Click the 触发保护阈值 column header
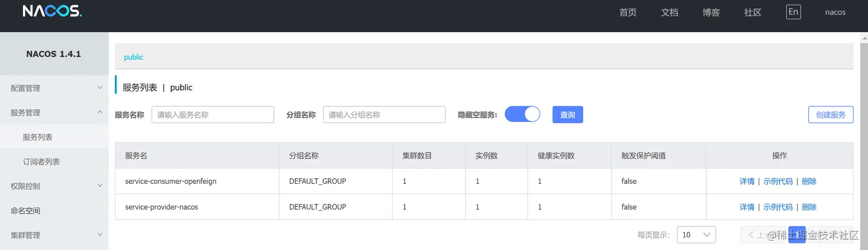 click(659, 155)
